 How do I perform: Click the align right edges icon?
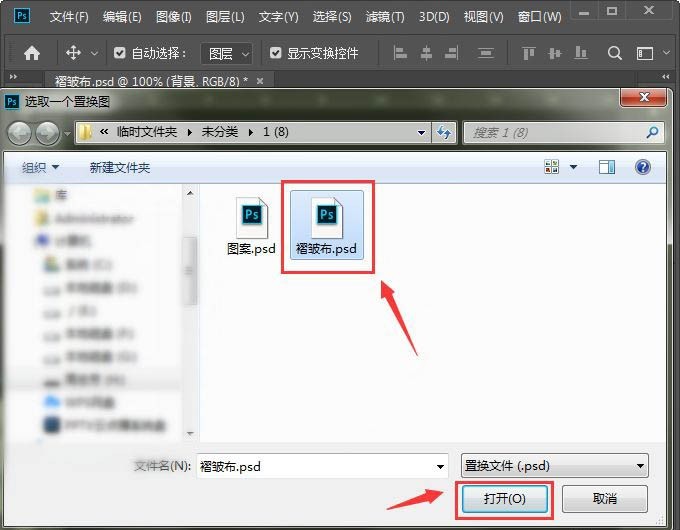coord(451,53)
